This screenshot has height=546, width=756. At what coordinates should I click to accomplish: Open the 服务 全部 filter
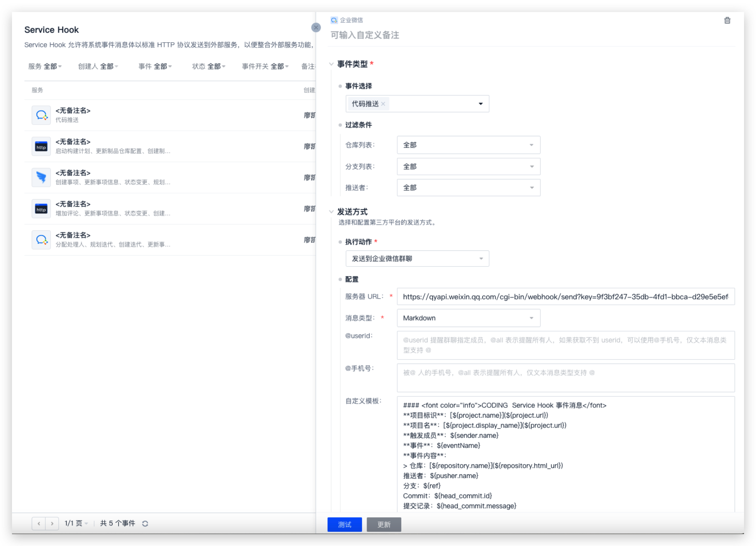pos(45,66)
